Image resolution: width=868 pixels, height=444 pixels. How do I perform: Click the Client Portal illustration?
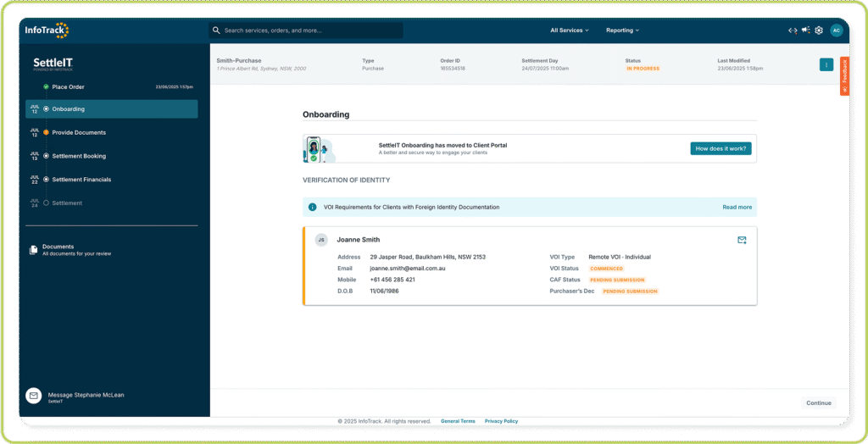point(320,149)
